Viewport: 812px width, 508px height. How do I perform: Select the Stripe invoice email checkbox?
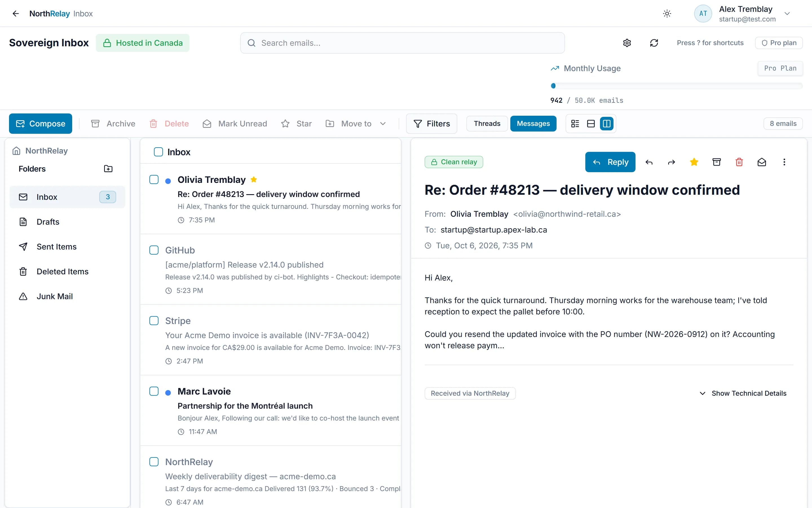pos(154,321)
